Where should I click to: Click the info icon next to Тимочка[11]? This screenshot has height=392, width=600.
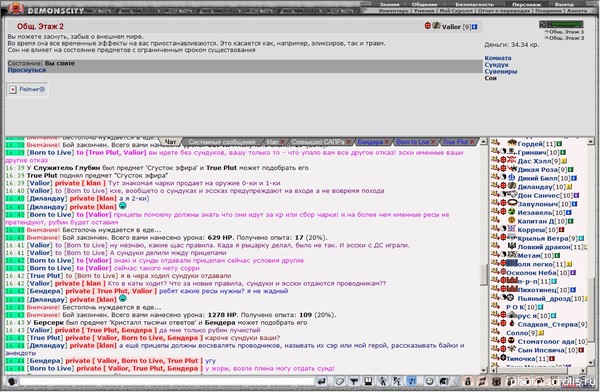[552, 359]
